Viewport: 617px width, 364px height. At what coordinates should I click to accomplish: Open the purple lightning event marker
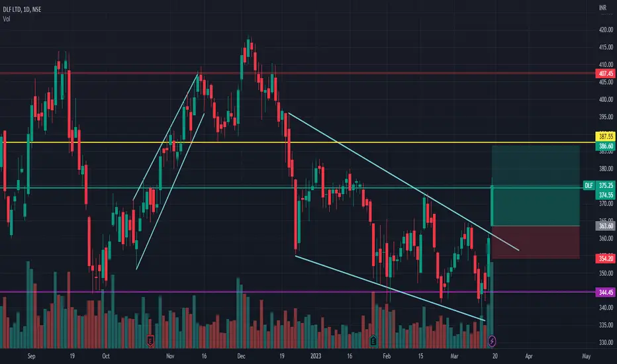[492, 341]
